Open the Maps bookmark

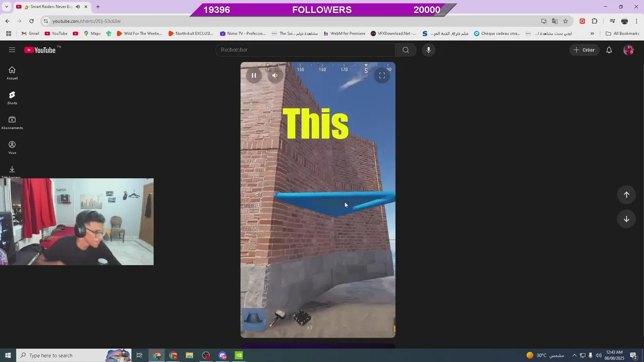click(92, 34)
